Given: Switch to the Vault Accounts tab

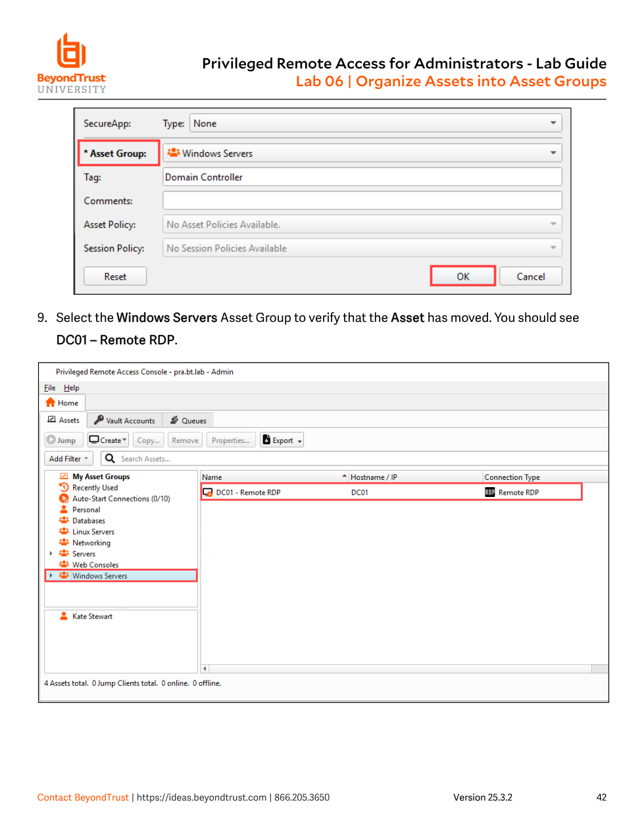Looking at the screenshot, I should 124,420.
